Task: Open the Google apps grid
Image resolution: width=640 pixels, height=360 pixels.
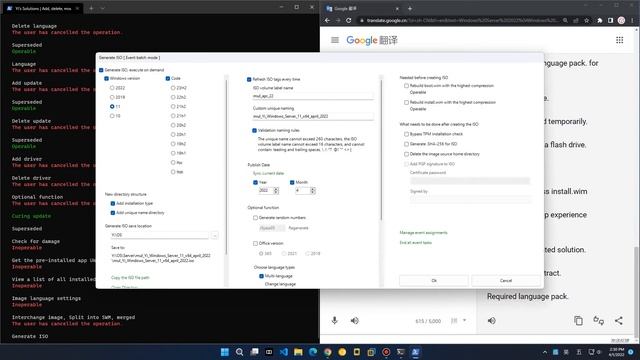Action: pyautogui.click(x=620, y=40)
